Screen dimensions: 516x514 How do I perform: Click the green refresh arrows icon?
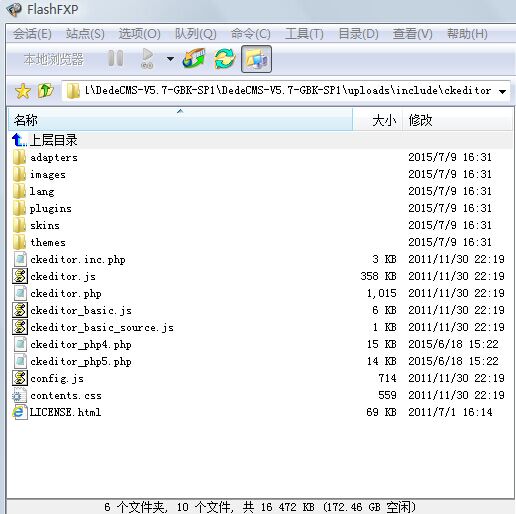225,59
